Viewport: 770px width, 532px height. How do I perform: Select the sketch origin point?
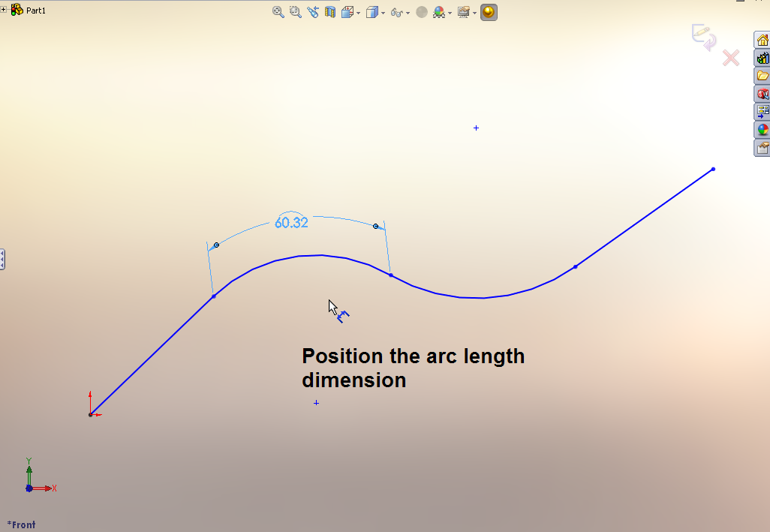pos(90,415)
